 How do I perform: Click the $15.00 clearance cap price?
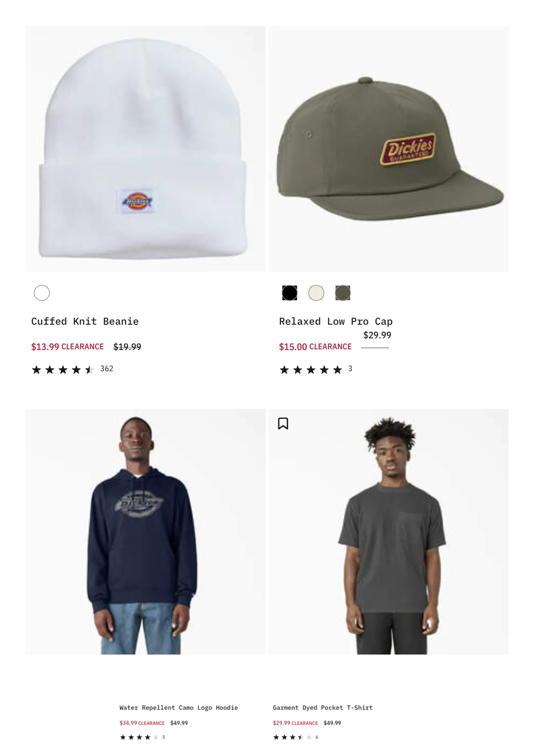(315, 347)
